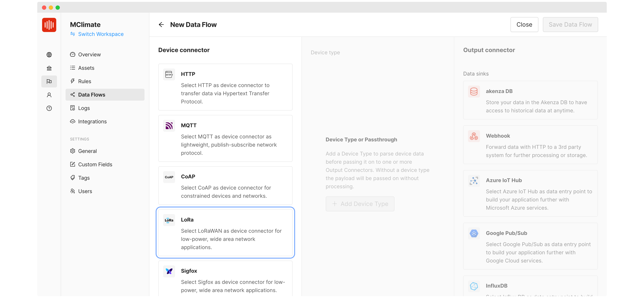
Task: Select the flag icon in left rail
Action: (49, 81)
